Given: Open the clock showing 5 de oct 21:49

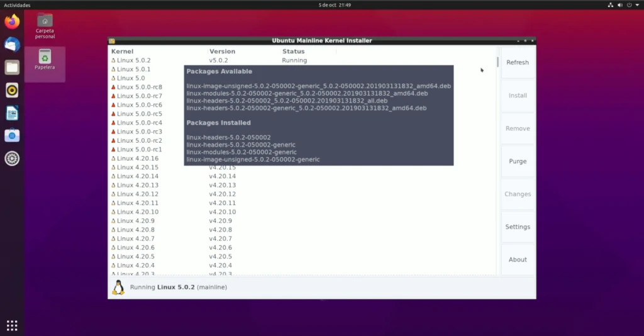Looking at the screenshot, I should tap(335, 5).
